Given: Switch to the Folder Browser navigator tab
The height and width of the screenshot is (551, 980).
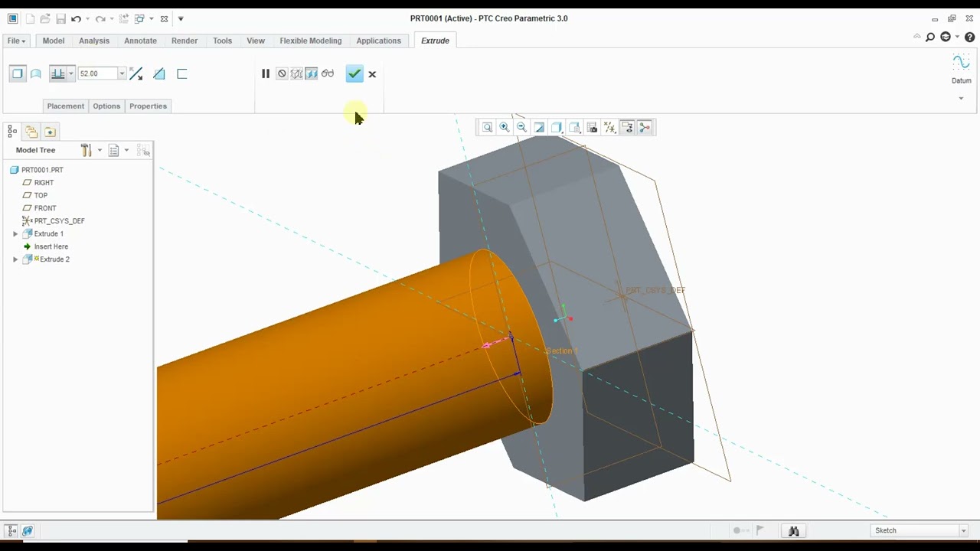Looking at the screenshot, I should point(31,132).
